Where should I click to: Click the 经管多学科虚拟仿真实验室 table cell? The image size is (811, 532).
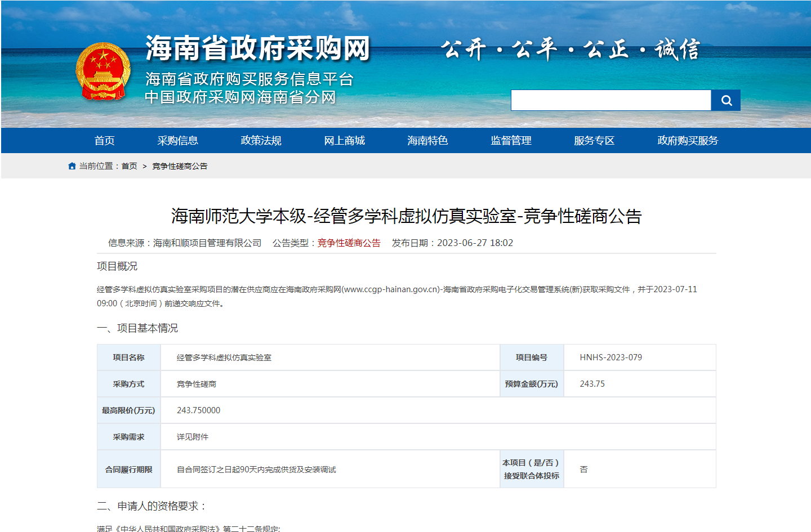coord(224,357)
